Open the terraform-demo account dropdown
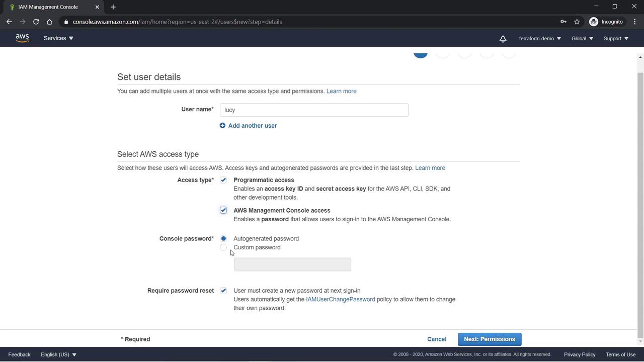Viewport: 644px width, 362px height. 539,38
